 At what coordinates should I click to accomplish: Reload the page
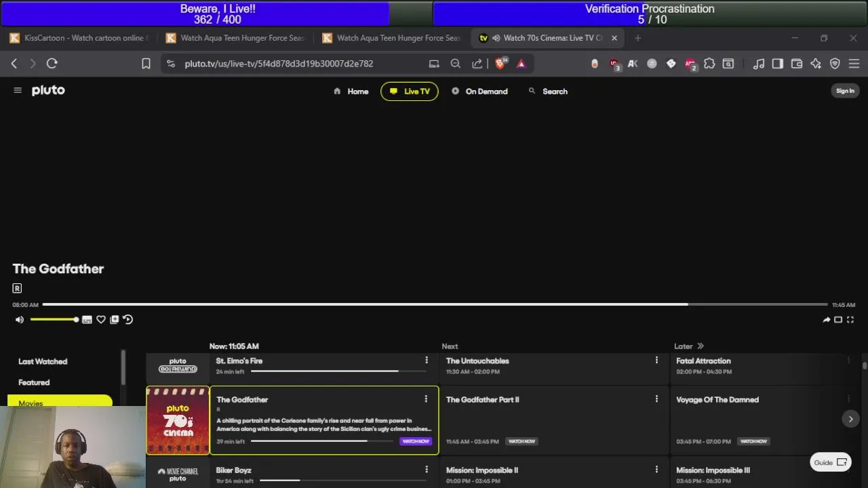[52, 64]
